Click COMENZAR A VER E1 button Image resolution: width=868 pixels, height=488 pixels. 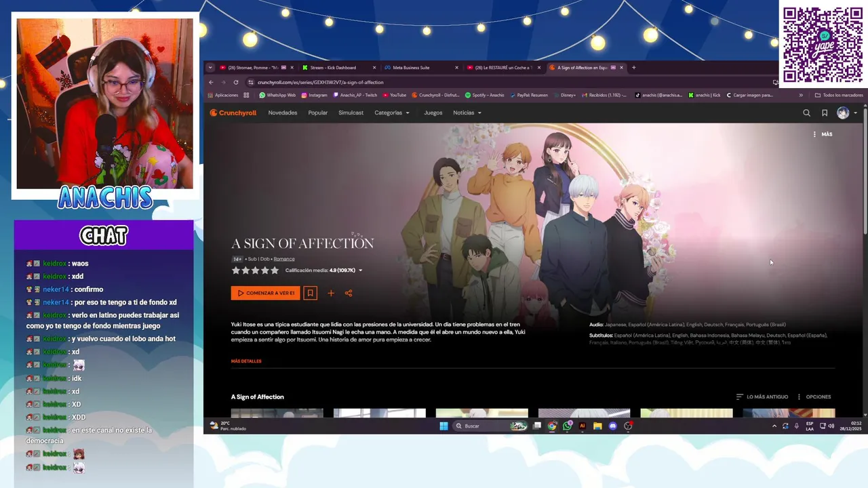[265, 293]
